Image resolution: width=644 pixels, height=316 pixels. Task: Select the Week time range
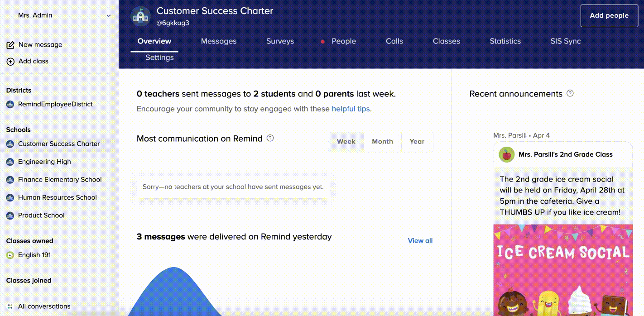tap(346, 142)
